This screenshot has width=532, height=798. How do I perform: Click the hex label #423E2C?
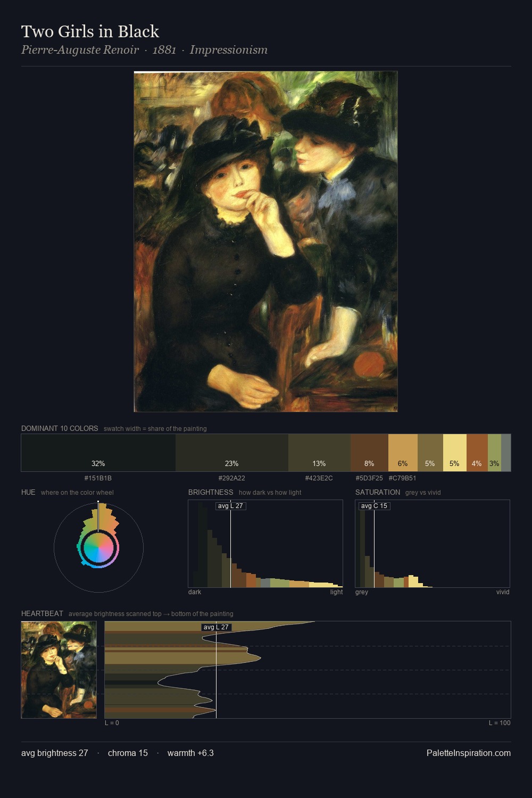point(319,478)
